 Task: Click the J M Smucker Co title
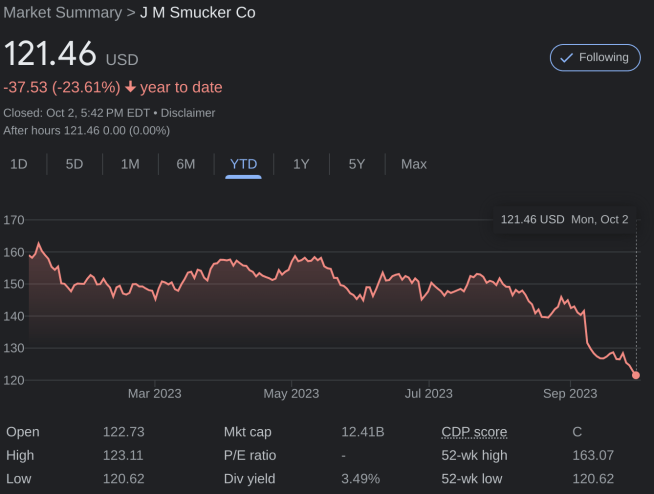click(x=198, y=13)
